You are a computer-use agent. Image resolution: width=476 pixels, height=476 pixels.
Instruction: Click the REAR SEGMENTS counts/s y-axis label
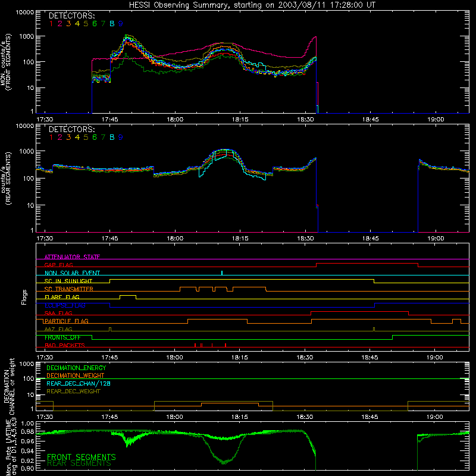pyautogui.click(x=5, y=178)
